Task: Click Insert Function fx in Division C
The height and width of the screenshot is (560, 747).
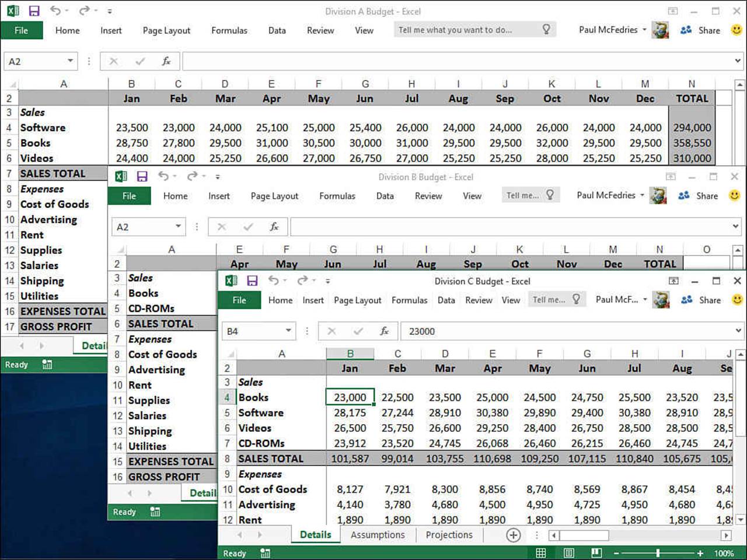Action: [x=385, y=331]
